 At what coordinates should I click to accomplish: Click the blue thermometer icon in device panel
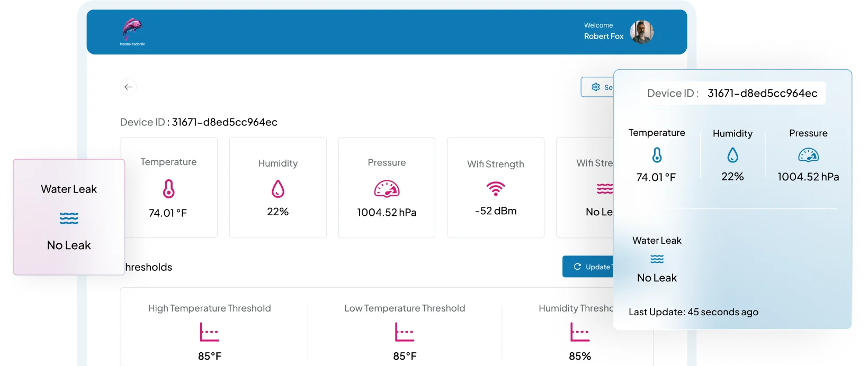(657, 155)
